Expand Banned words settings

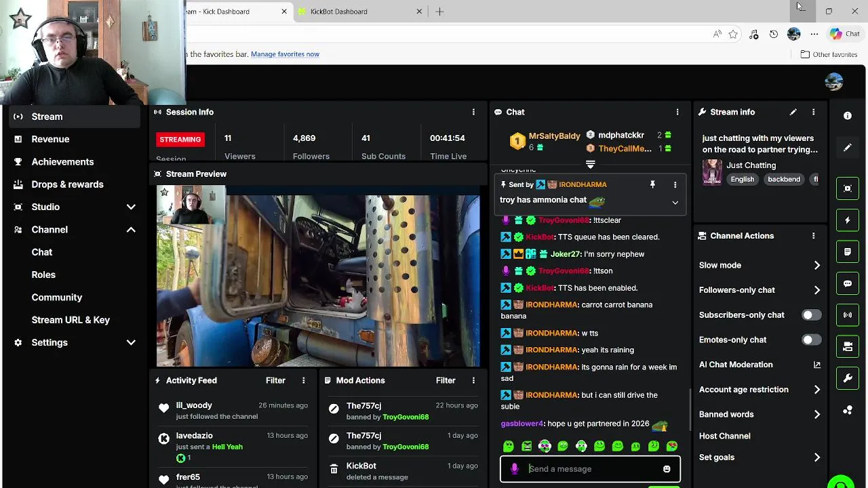[x=816, y=414]
